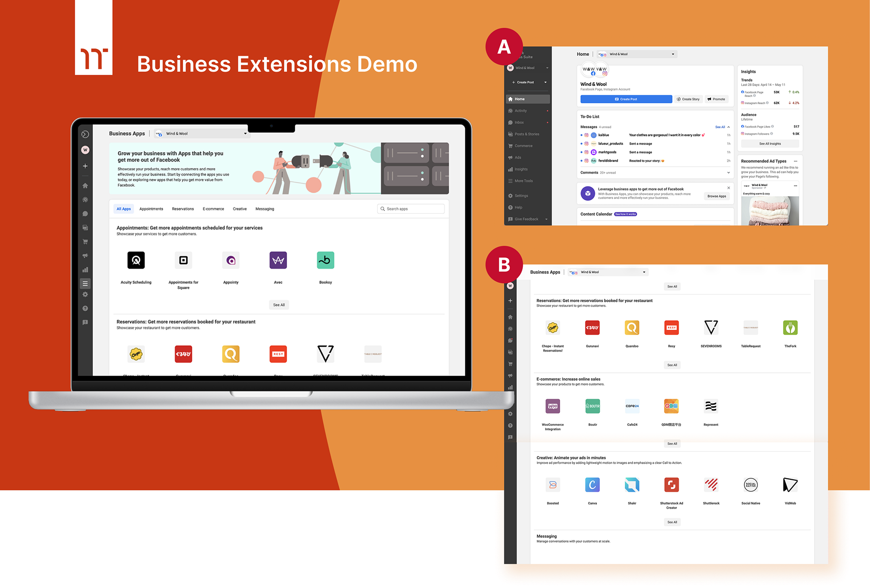Switch to the E-commerce tab
870x588 pixels.
[213, 209]
